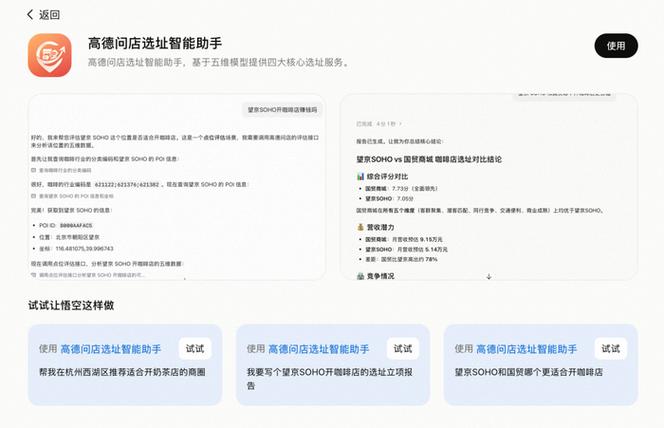Screen dimensions: 664x428
Task: Select text 我要写个望京SOHO开咖啡店的选址立项报告
Action: tap(330, 378)
